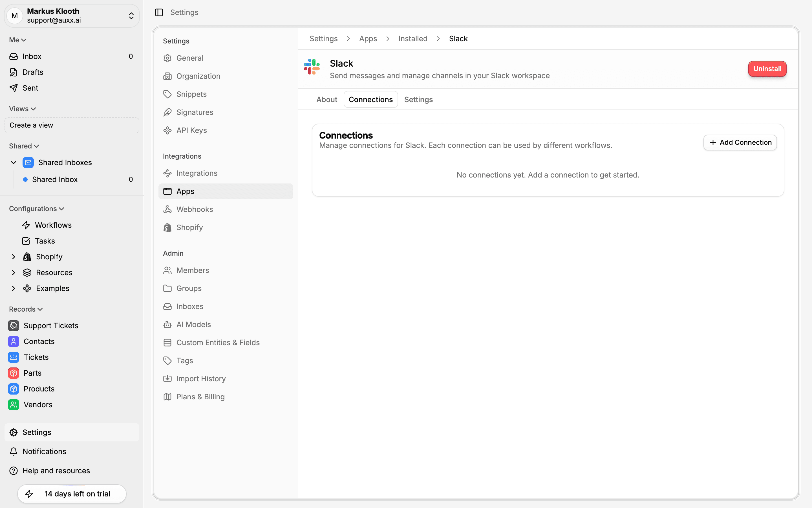
Task: Click the Contacts purple person icon
Action: tap(14, 341)
